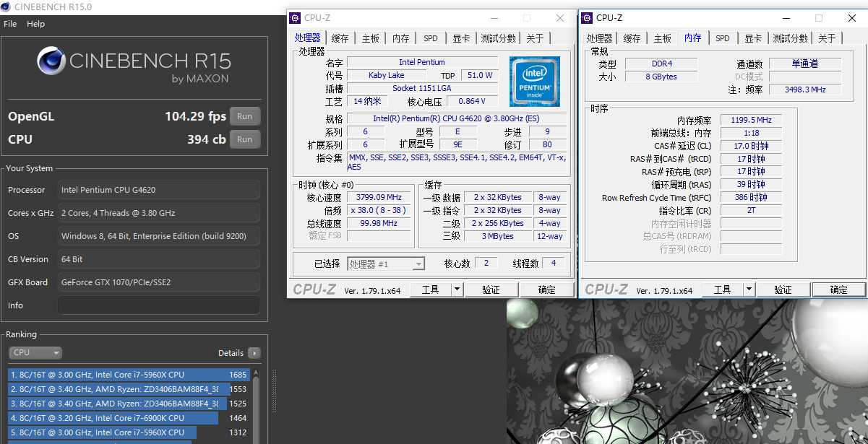Expand the CPU ranking type dropdown
Image resolution: width=868 pixels, height=444 pixels.
(35, 353)
